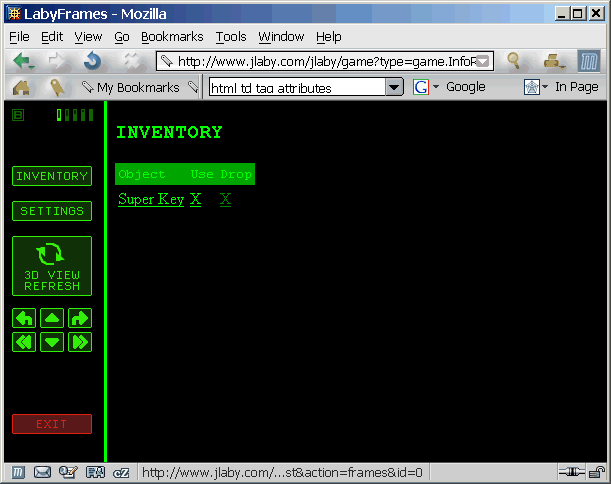Move forward with the up arrow
Image resolution: width=611 pixels, height=484 pixels.
point(52,318)
